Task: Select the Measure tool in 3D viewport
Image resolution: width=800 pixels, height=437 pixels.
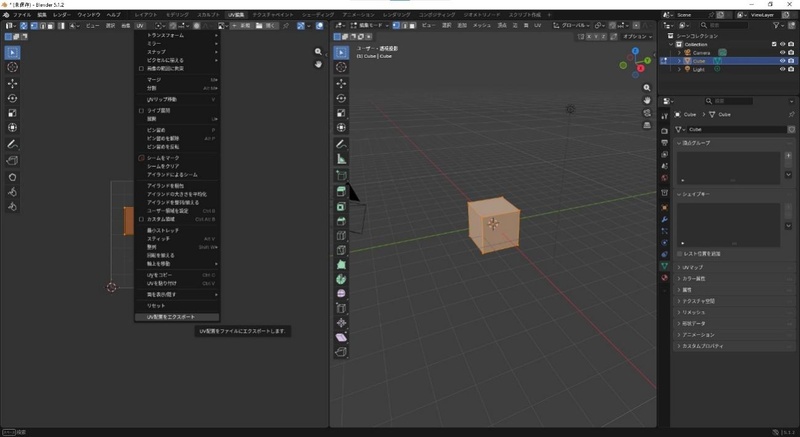Action: [x=341, y=159]
